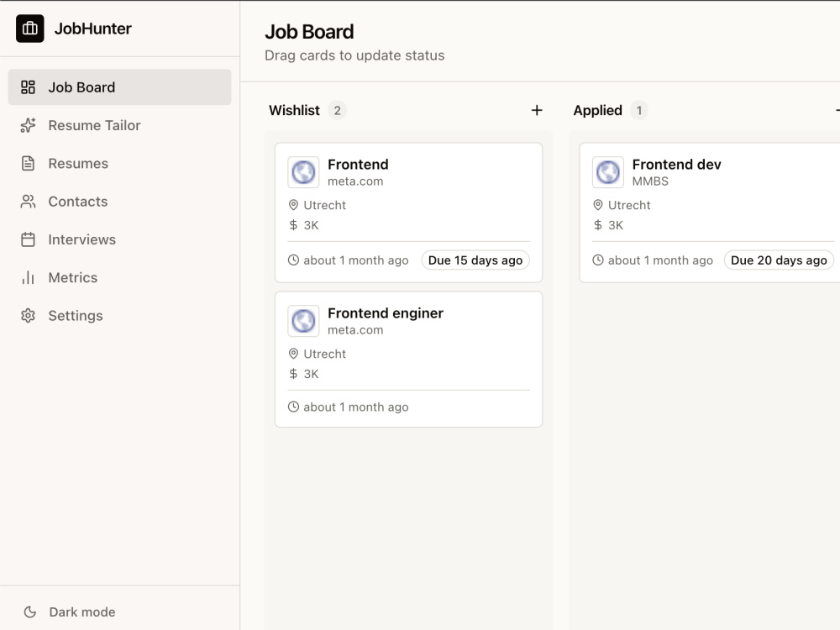The height and width of the screenshot is (630, 840).
Task: Click the plus icon in Wishlist column
Action: 537,110
